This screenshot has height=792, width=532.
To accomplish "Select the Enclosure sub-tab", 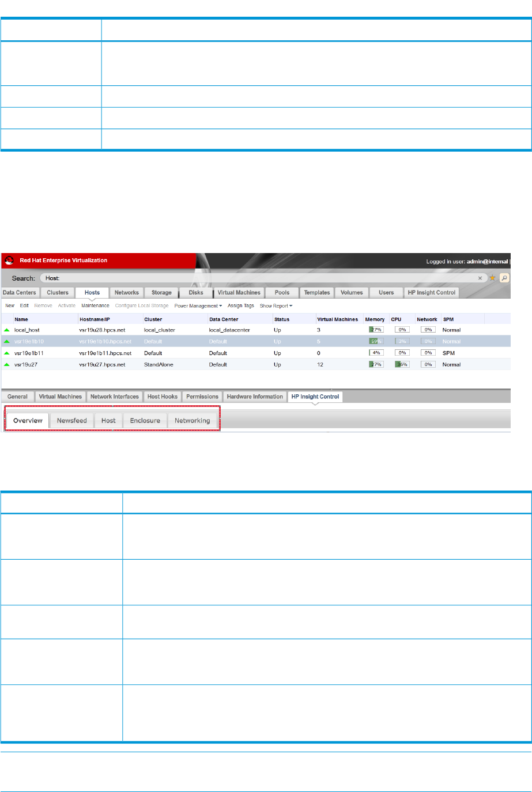I will tap(145, 420).
